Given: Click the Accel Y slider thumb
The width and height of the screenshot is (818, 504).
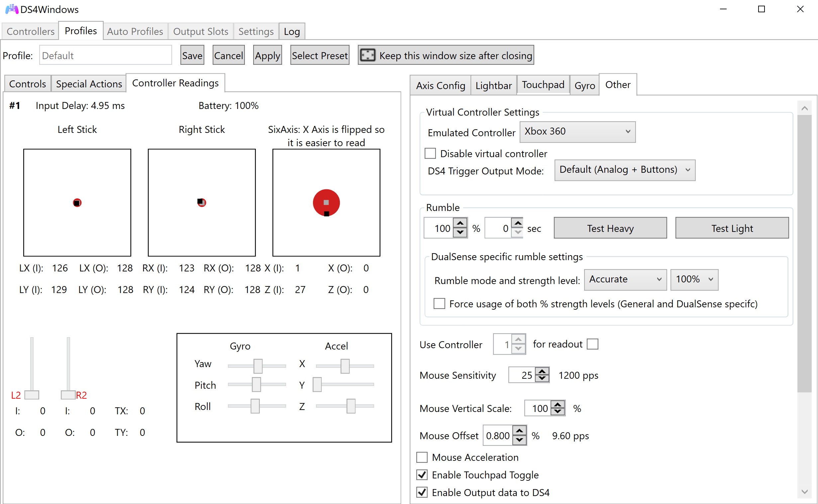Looking at the screenshot, I should click(x=317, y=384).
